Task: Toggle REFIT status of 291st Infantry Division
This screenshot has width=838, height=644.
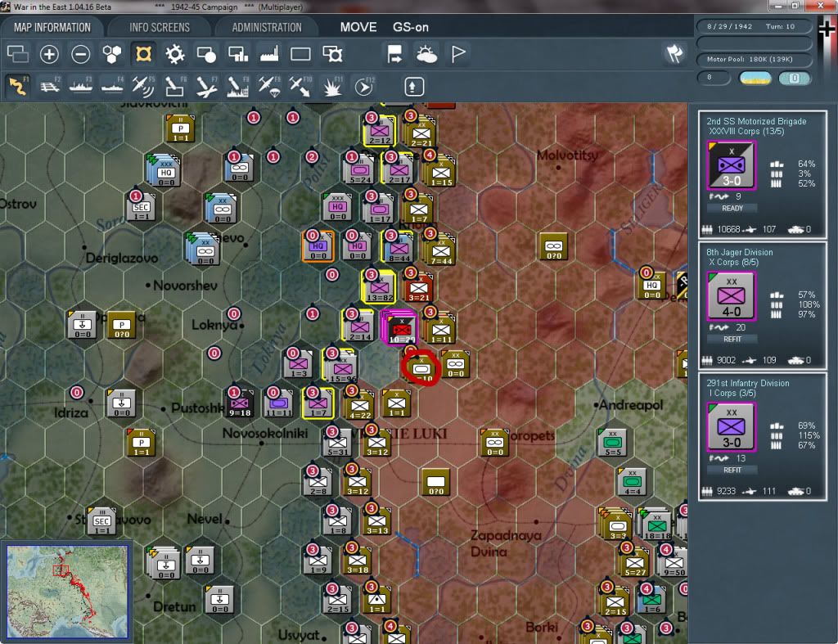Action: (732, 471)
